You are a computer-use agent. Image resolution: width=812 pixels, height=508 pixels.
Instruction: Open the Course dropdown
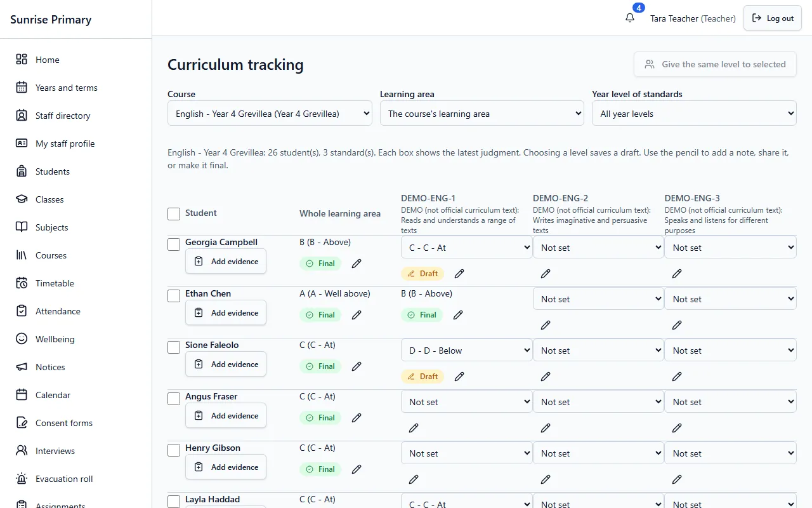(x=270, y=114)
